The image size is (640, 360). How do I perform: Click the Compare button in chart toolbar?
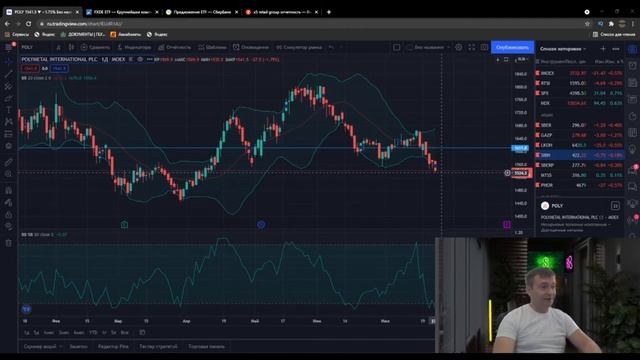(95, 47)
